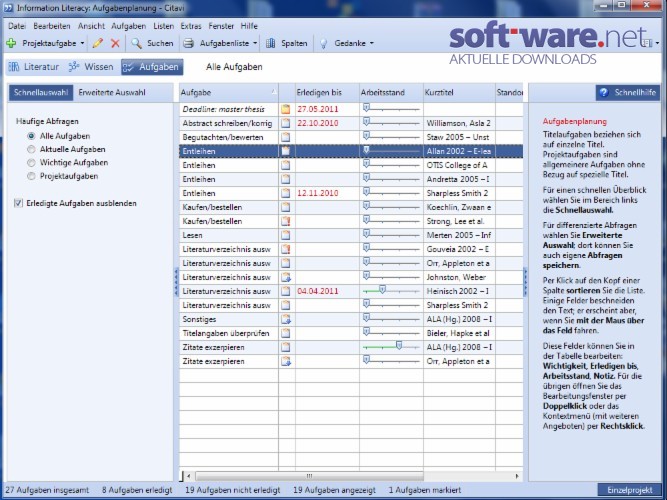Select the Lesen task row

coord(351,235)
